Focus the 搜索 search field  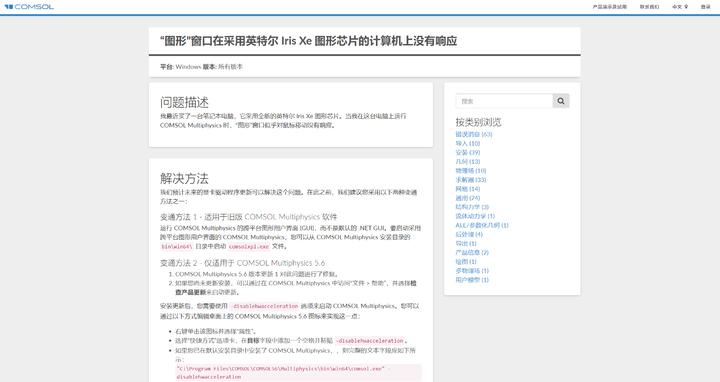(x=504, y=101)
